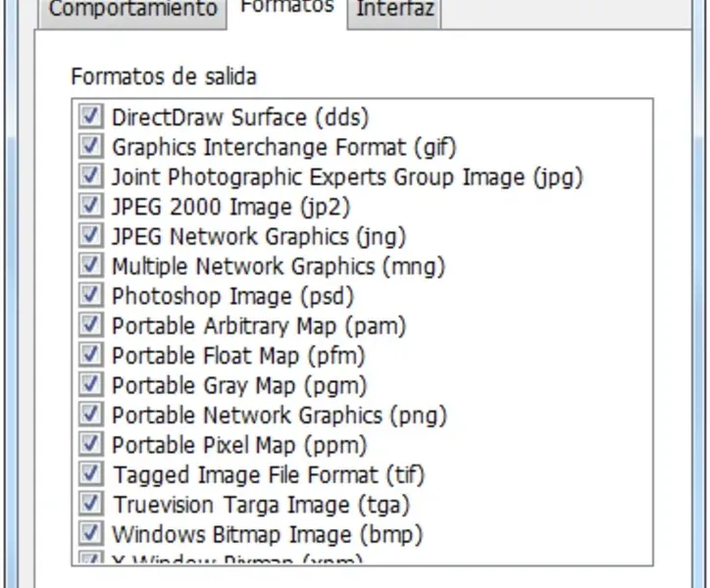Uncheck Photoshop Image (psd) format
The height and width of the screenshot is (588, 710).
[x=91, y=296]
